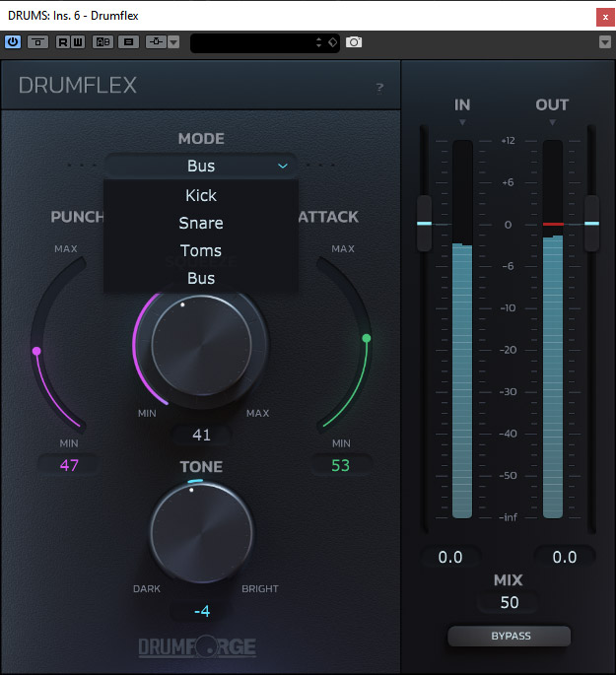
Task: Toggle the plugin power activate button
Action: 13,42
